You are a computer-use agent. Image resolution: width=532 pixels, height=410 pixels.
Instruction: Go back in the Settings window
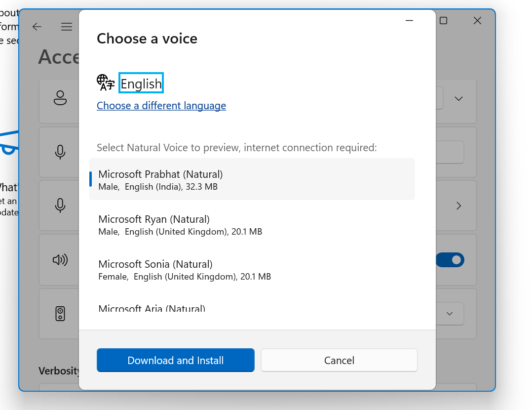37,27
